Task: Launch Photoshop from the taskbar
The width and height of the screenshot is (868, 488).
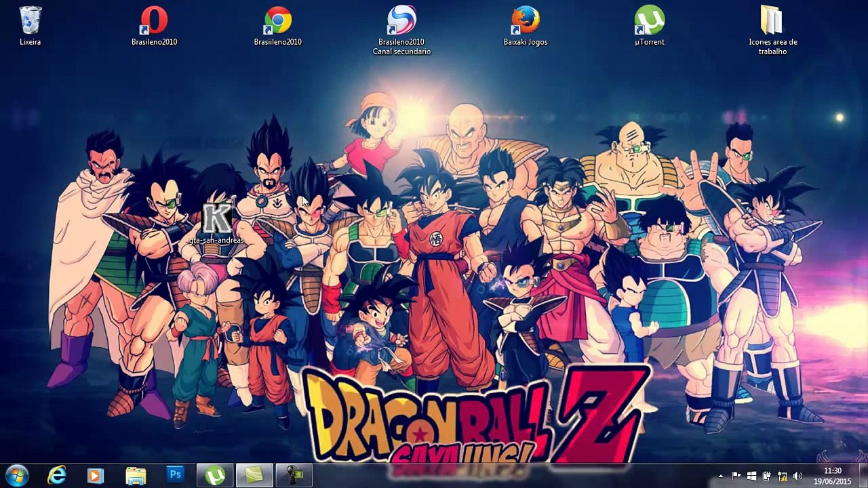Action: [175, 475]
